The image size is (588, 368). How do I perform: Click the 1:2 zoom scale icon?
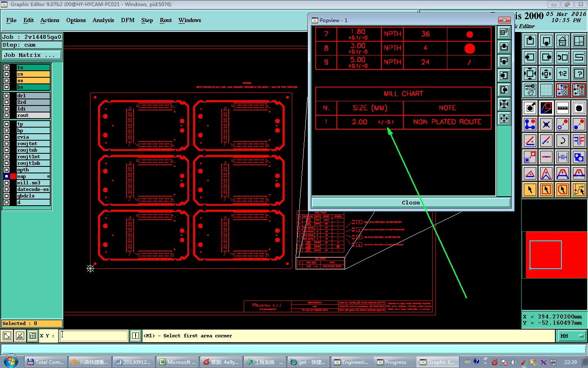pos(563,74)
